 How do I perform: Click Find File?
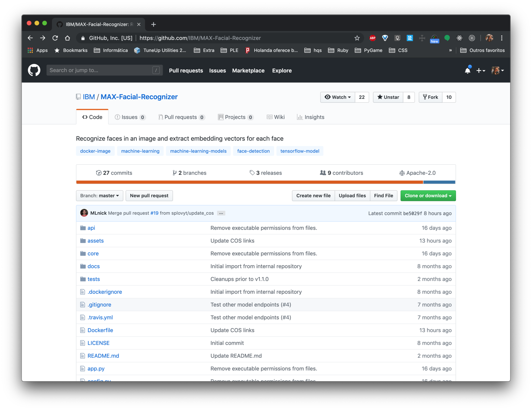[x=383, y=196]
